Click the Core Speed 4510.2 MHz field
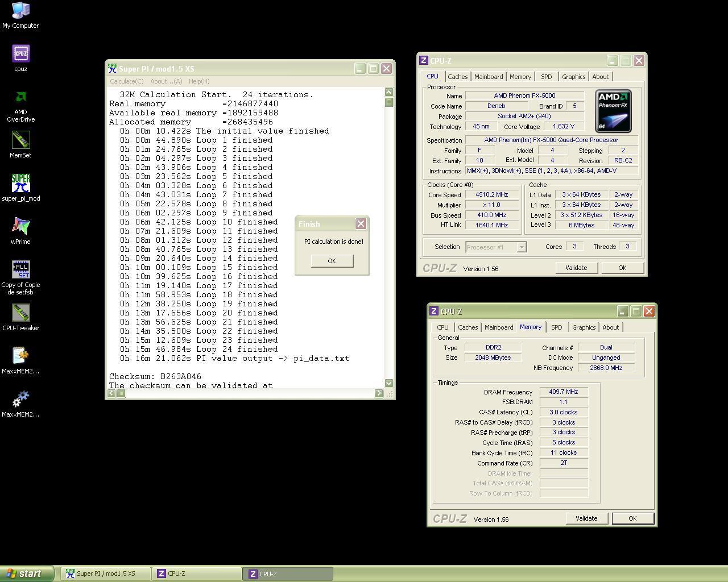The image size is (728, 582). coord(492,194)
